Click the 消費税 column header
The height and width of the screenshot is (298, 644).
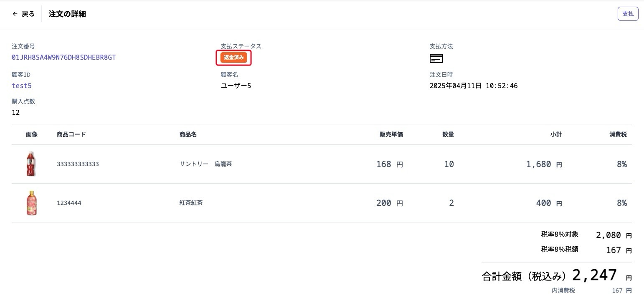pyautogui.click(x=618, y=134)
